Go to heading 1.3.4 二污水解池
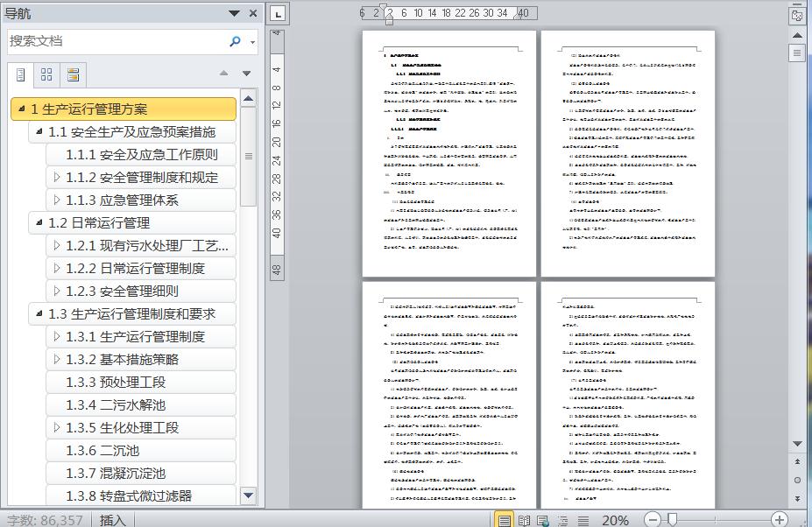The image size is (812, 527). coord(141,405)
